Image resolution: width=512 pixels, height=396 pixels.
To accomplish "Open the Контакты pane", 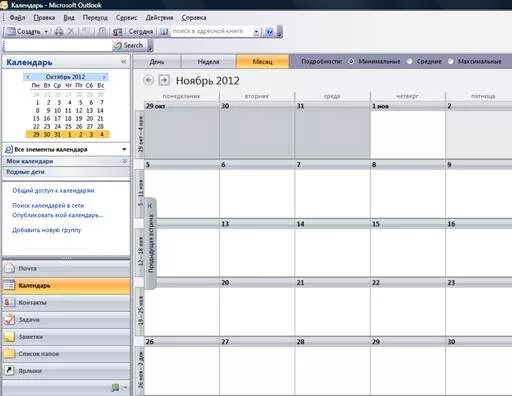I will (x=66, y=303).
